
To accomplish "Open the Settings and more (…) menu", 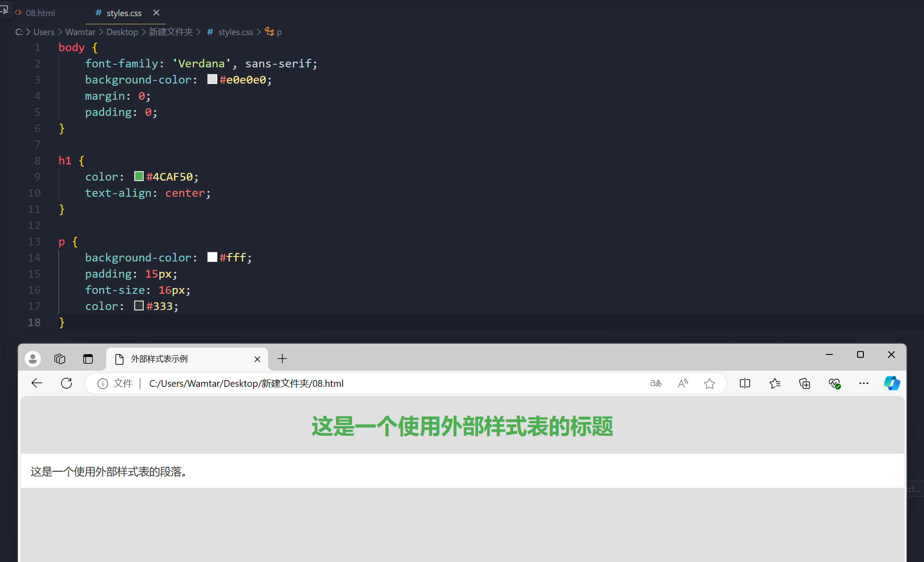I will [864, 383].
